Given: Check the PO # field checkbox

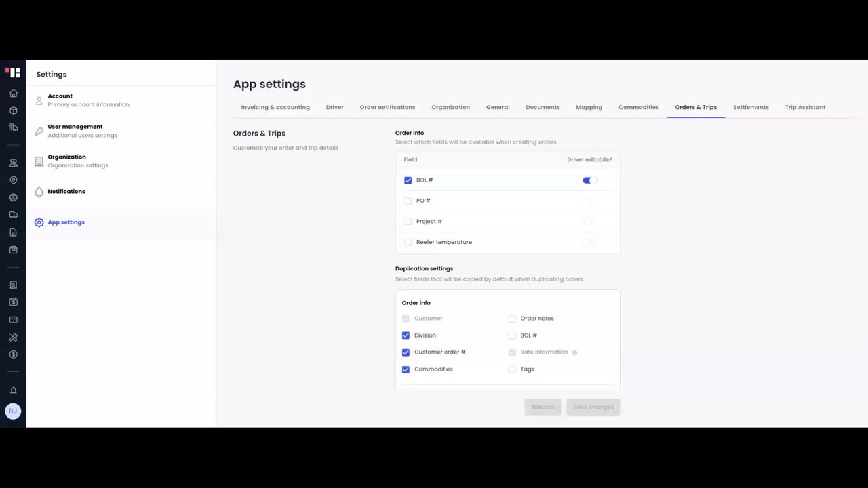Looking at the screenshot, I should [408, 201].
